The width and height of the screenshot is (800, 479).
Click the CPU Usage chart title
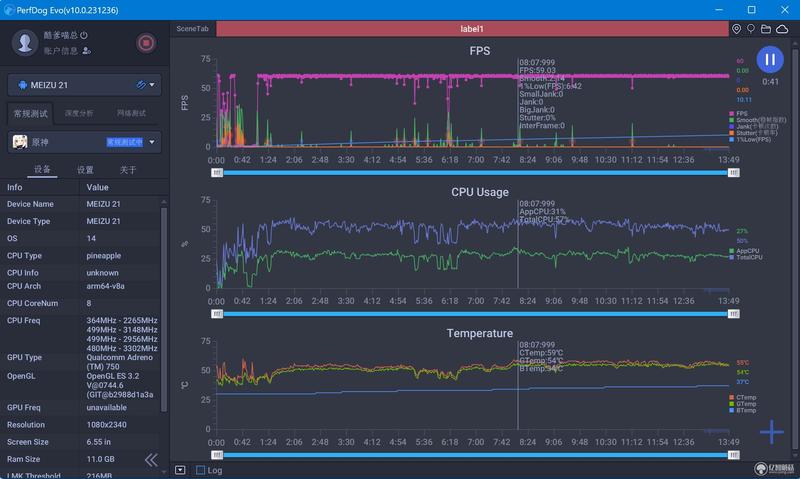point(480,192)
